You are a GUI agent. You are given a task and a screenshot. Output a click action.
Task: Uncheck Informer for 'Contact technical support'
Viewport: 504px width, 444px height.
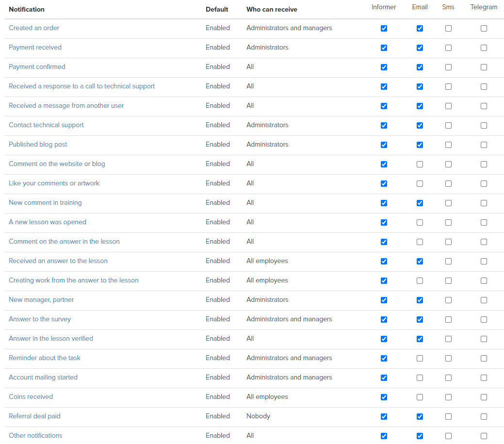coord(384,125)
